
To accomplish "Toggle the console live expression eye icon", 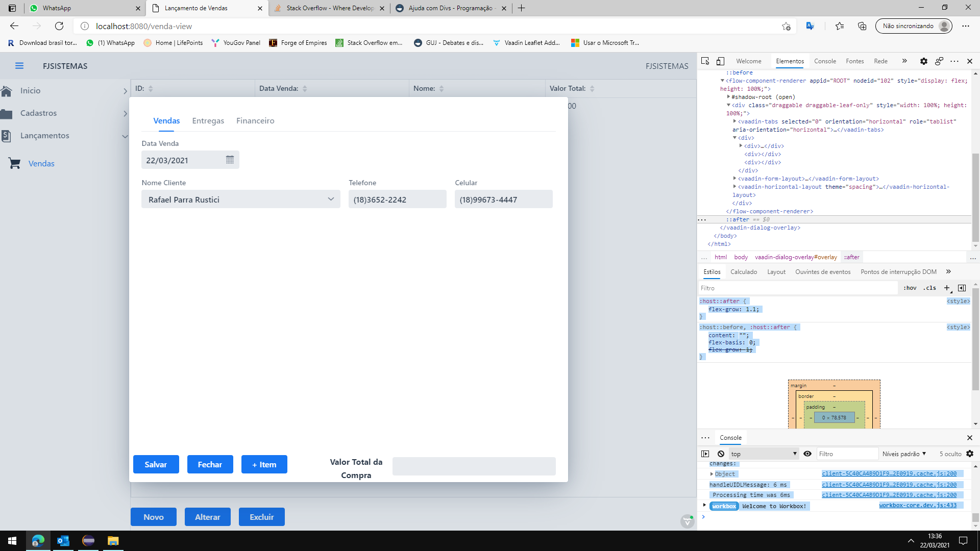I will click(807, 454).
